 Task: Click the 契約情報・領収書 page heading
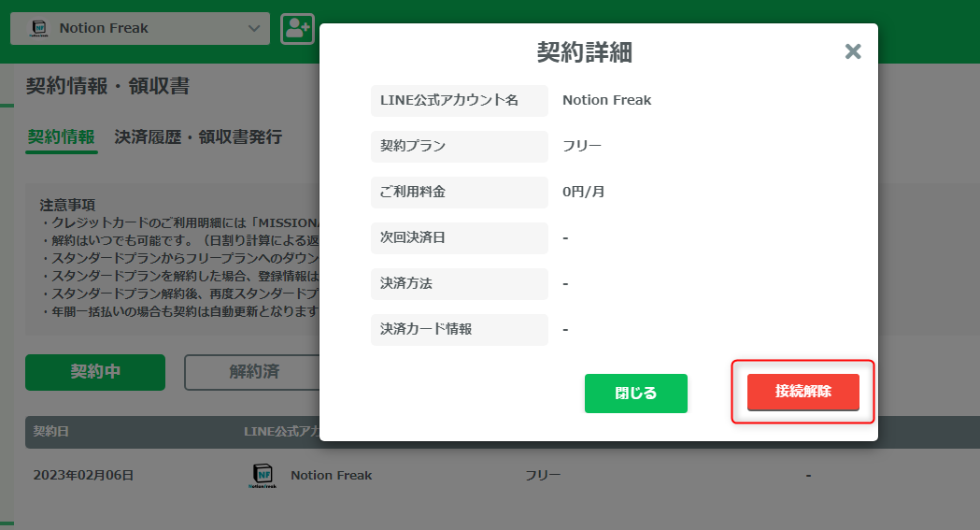coord(107,86)
